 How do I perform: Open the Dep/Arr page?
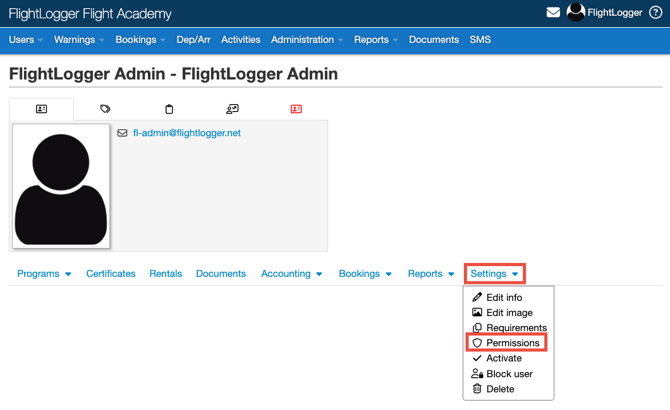[193, 40]
